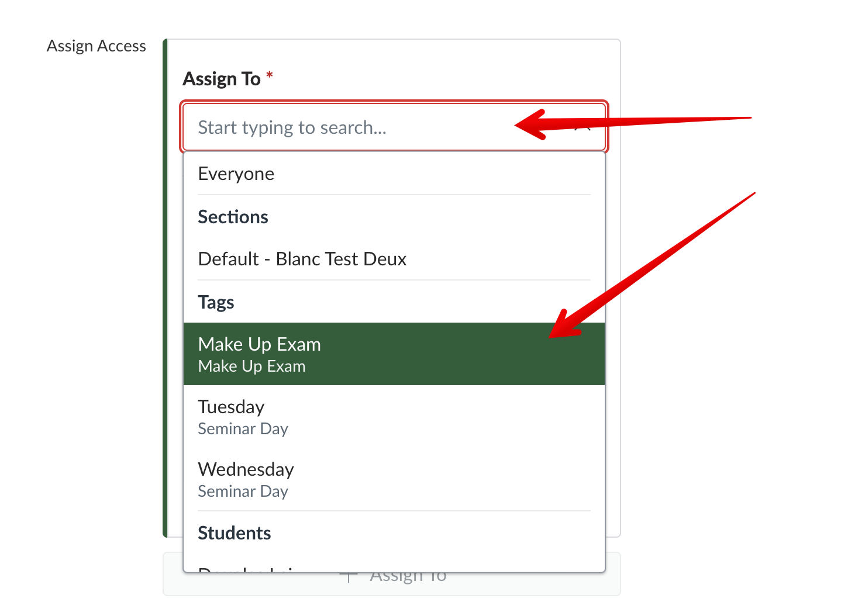
Task: Select the Everyone option
Action: [236, 174]
